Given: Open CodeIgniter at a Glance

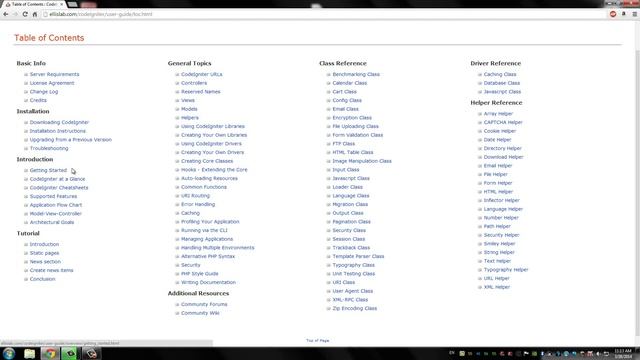Looking at the screenshot, I should coord(58,179).
